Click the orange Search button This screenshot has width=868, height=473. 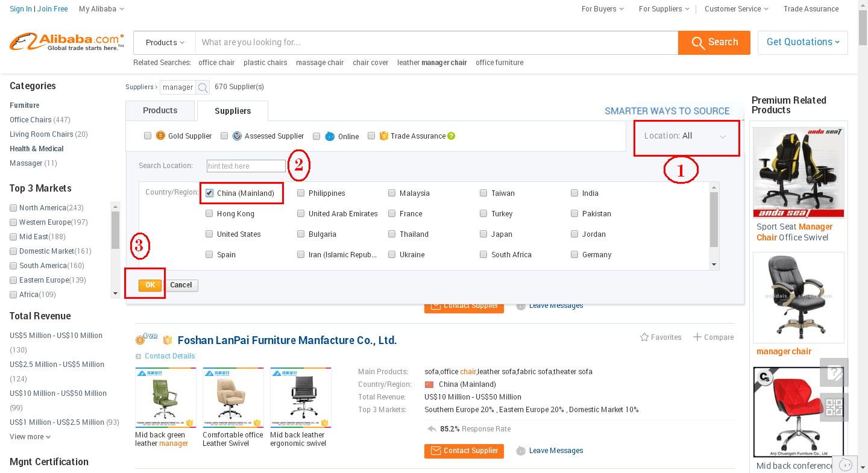[714, 42]
